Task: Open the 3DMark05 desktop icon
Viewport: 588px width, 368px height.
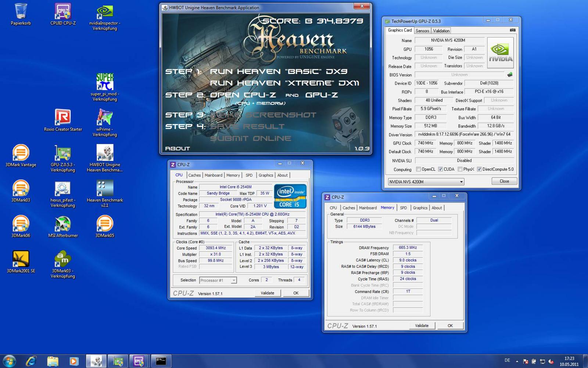Action: pos(105,226)
